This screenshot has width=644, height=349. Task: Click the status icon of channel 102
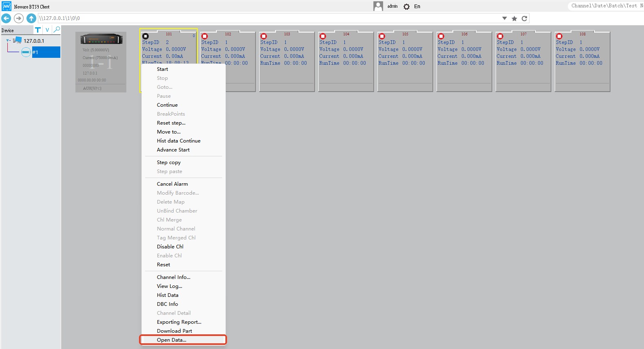[x=205, y=36]
